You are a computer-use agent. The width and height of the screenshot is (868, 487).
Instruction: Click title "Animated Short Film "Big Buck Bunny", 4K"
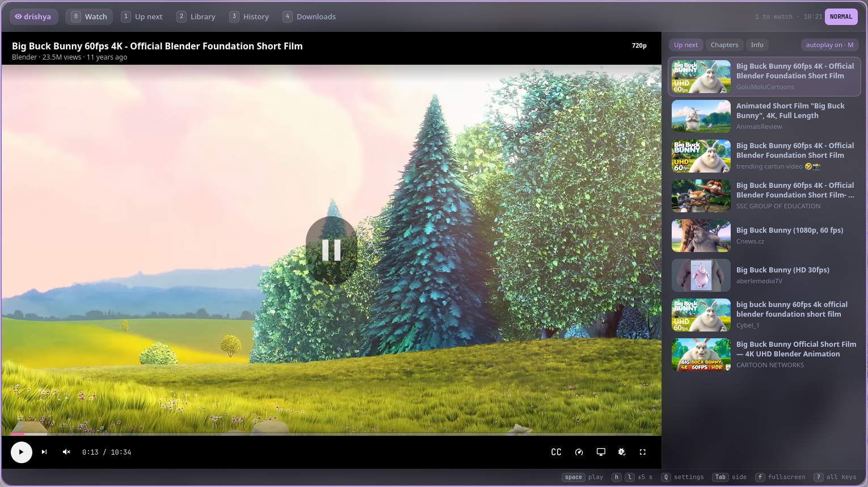click(790, 111)
